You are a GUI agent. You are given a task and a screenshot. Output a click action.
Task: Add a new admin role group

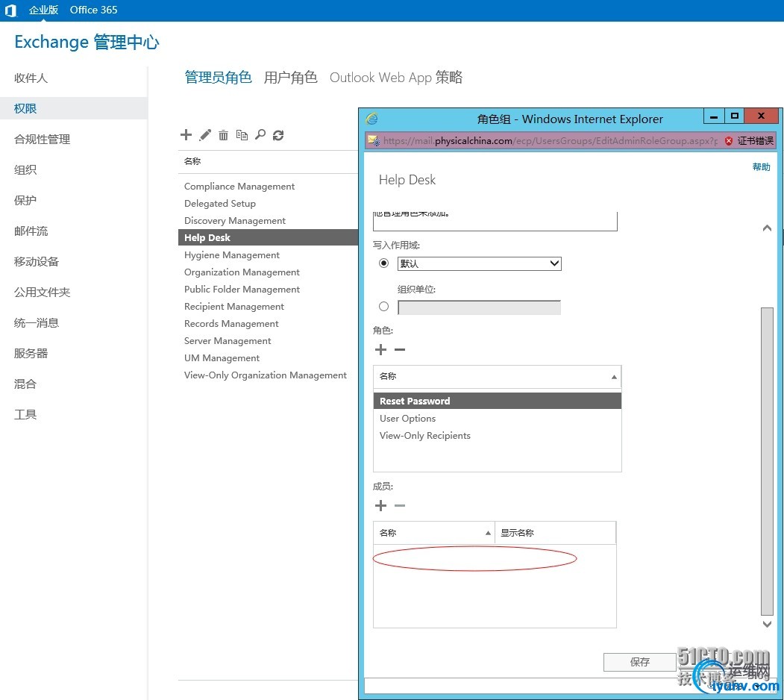pyautogui.click(x=186, y=134)
